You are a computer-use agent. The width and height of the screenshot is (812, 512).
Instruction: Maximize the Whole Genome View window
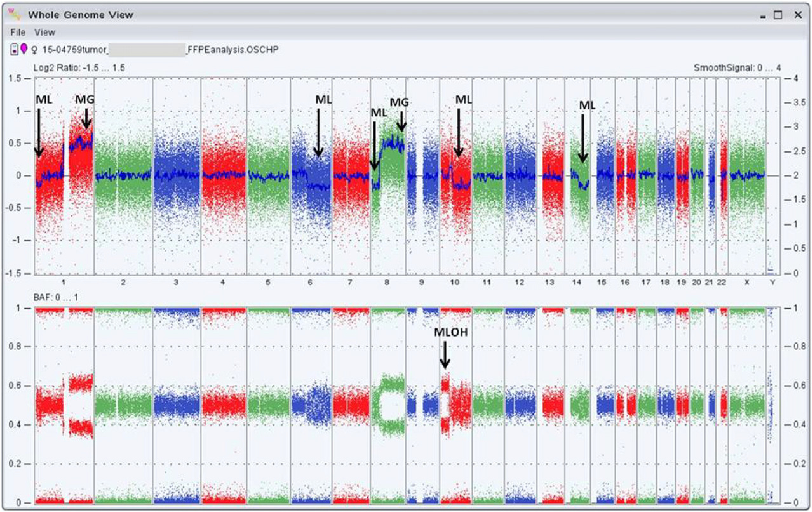click(x=778, y=15)
